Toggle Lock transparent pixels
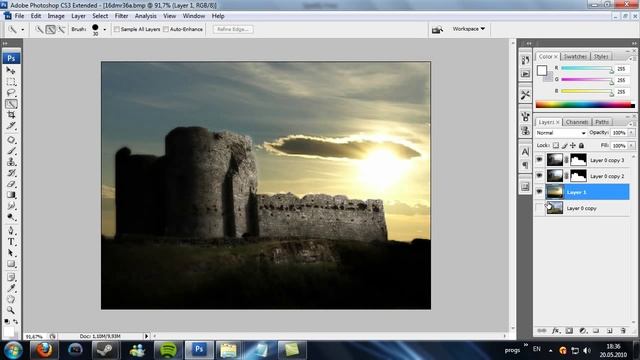This screenshot has width=640, height=360. tap(556, 145)
